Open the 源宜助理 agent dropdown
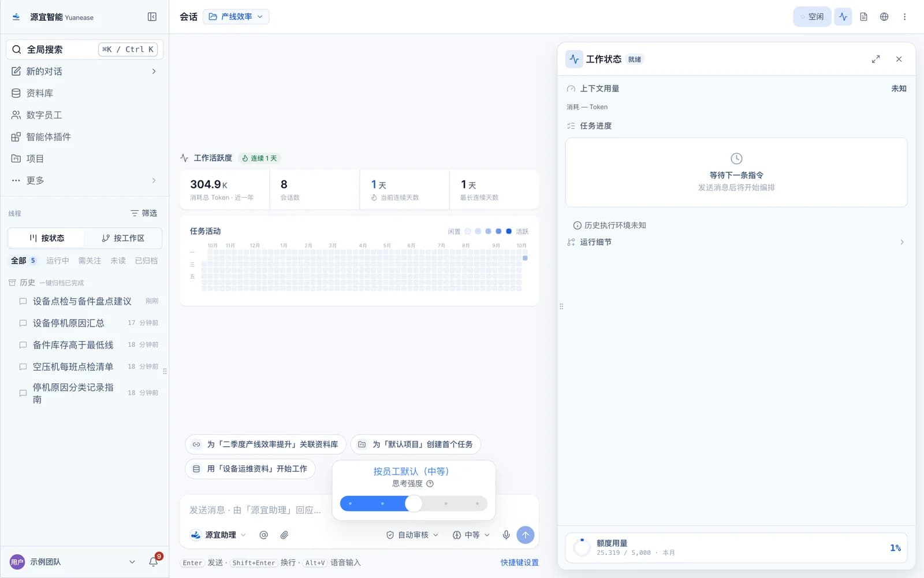This screenshot has height=578, width=924. (x=218, y=535)
